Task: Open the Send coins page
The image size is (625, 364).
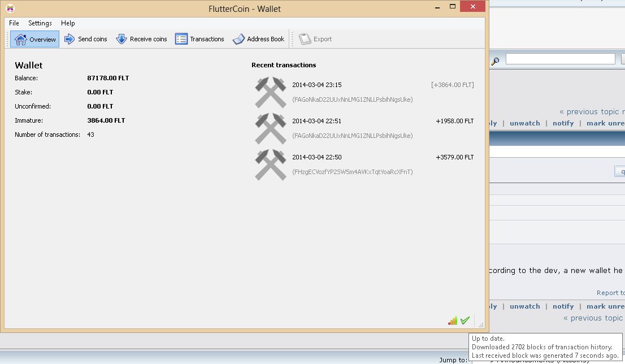Action: click(x=86, y=39)
